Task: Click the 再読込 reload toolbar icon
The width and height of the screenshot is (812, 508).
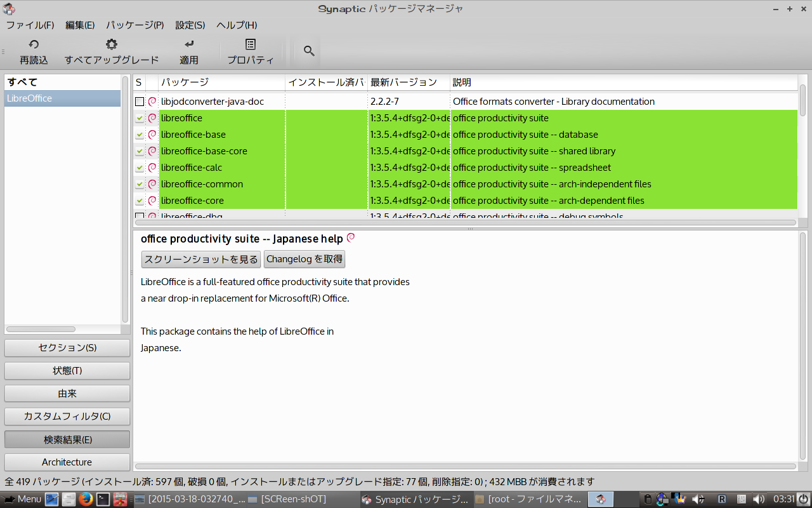Action: 34,44
